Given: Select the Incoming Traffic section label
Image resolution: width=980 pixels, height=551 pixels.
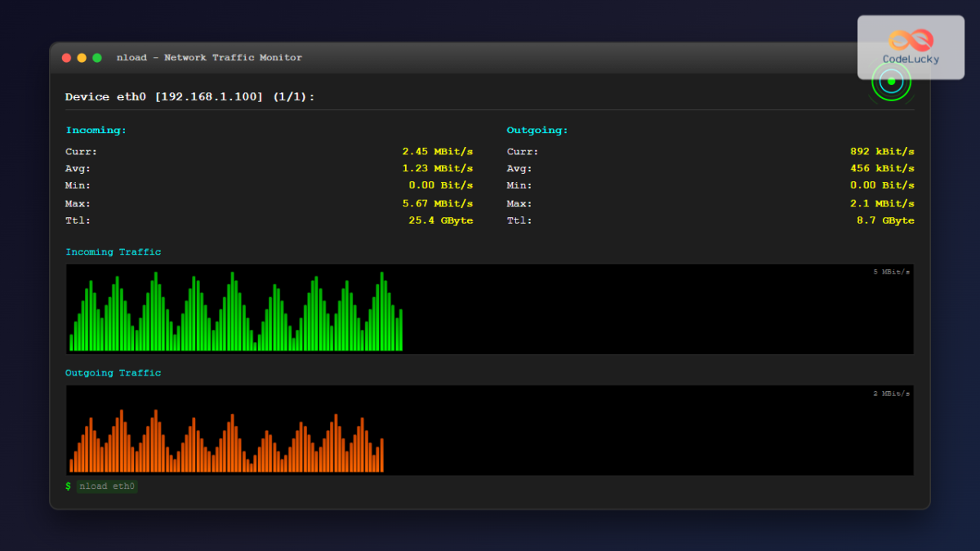Looking at the screenshot, I should [114, 251].
